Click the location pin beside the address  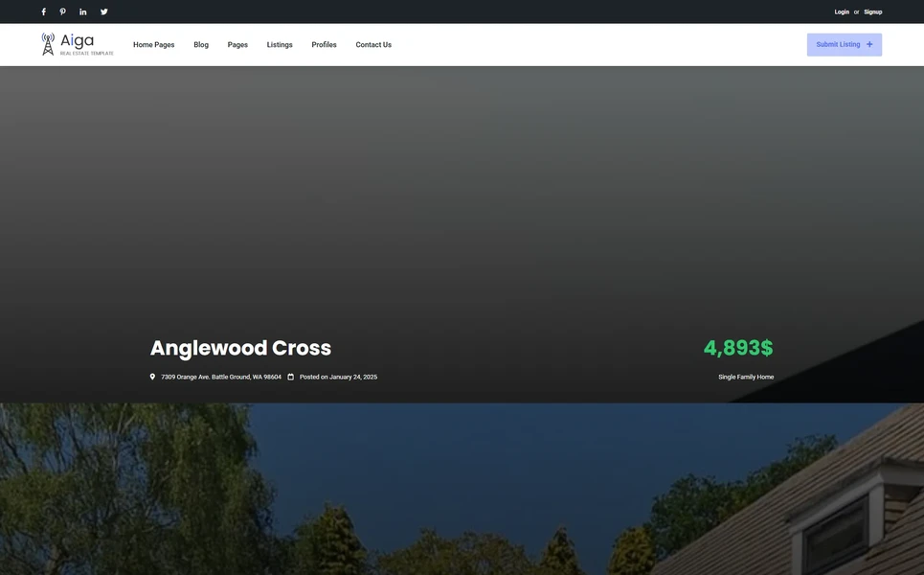point(152,377)
